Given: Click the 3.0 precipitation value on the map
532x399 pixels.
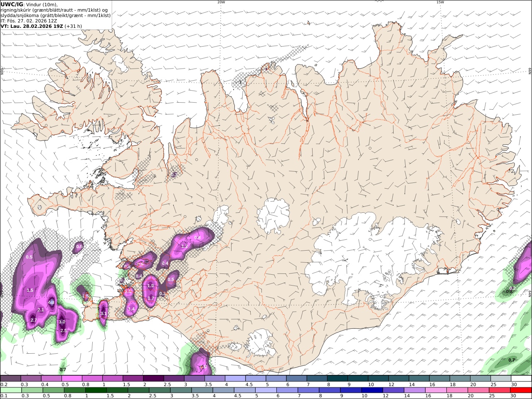Looking at the screenshot, I should (x=62, y=322).
